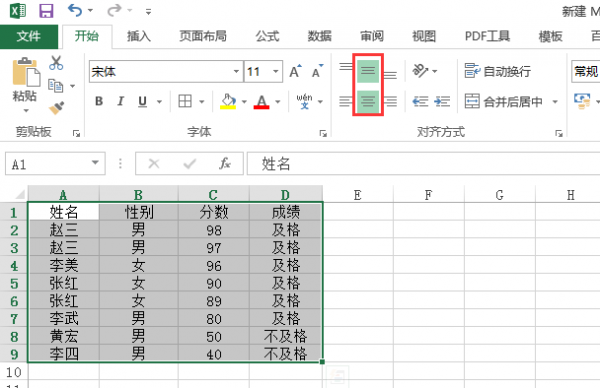The image size is (600, 388).
Task: Apply the red font color
Action: click(x=261, y=101)
